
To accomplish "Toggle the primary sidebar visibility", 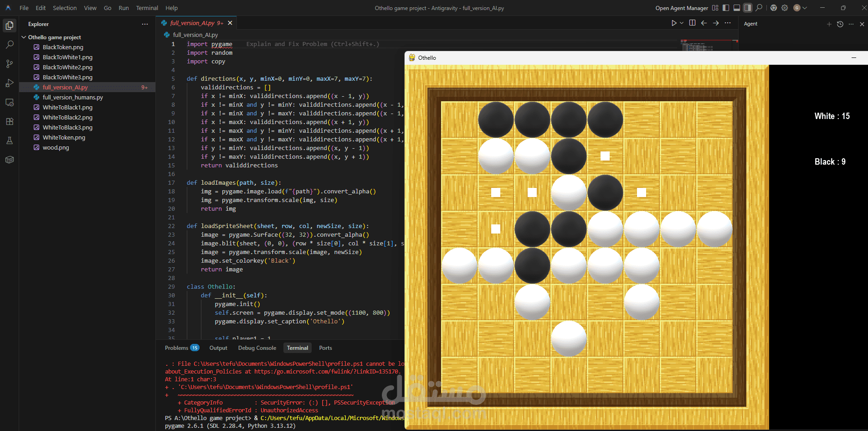I will click(x=726, y=8).
